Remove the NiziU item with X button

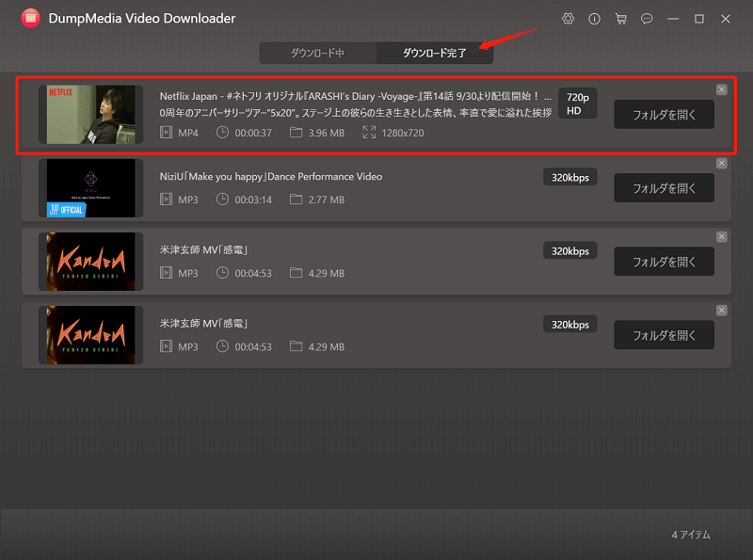pos(721,163)
